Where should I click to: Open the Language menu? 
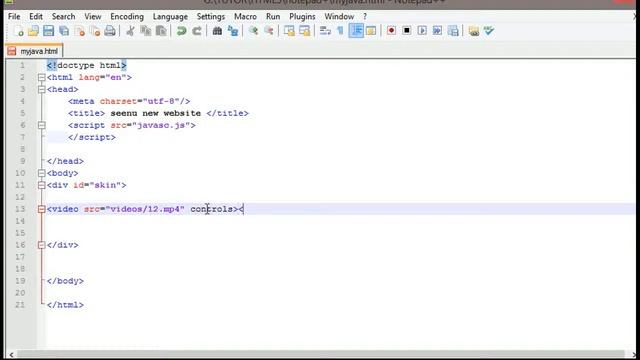pos(170,17)
